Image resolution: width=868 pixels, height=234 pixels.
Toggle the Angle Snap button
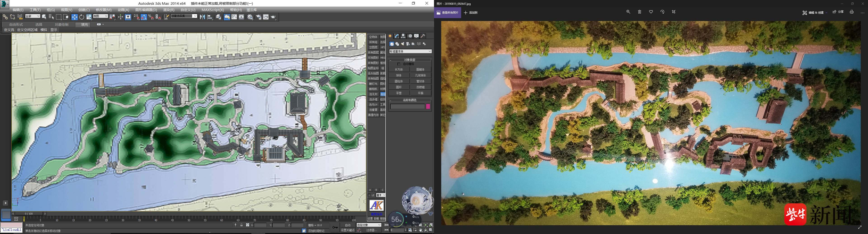144,17
